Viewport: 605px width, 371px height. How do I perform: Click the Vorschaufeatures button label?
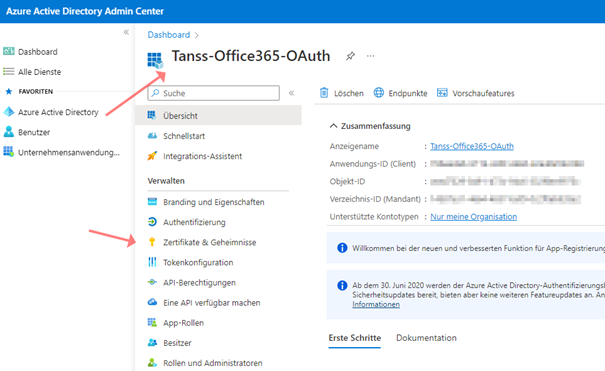point(483,93)
